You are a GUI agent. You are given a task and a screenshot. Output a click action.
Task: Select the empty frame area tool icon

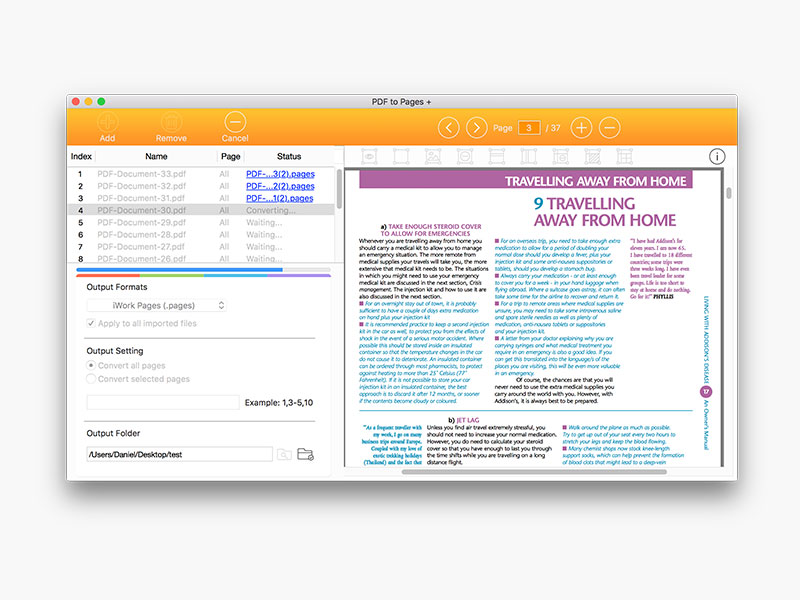pos(401,156)
